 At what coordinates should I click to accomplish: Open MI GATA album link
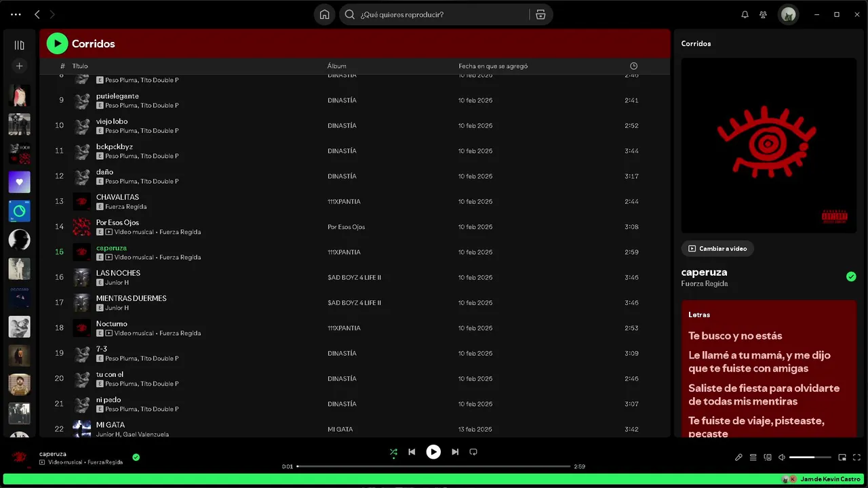pos(340,429)
